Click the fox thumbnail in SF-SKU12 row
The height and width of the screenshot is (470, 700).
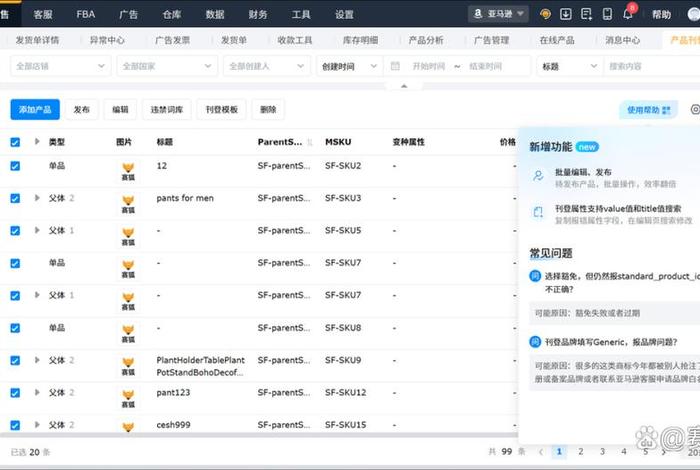point(128,399)
